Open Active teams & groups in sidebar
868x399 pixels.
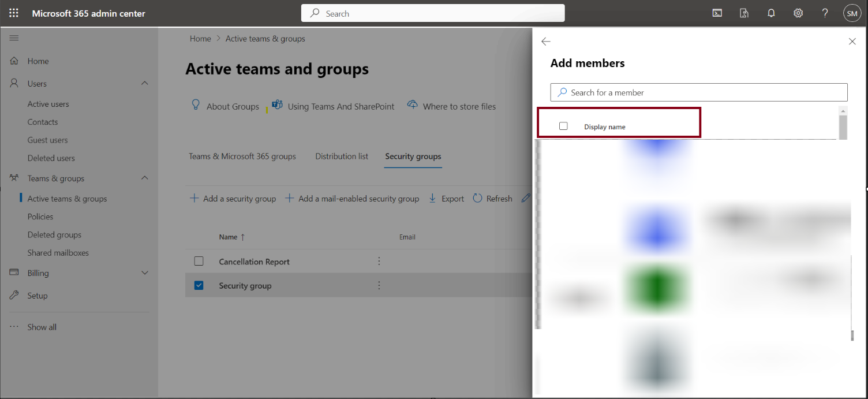click(x=68, y=199)
